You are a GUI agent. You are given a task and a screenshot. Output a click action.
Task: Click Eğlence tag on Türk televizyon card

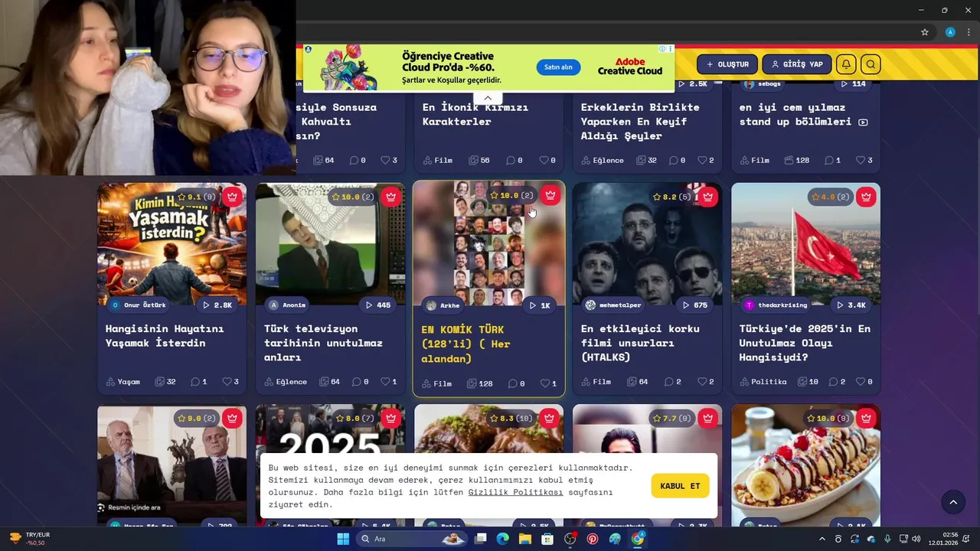(286, 381)
